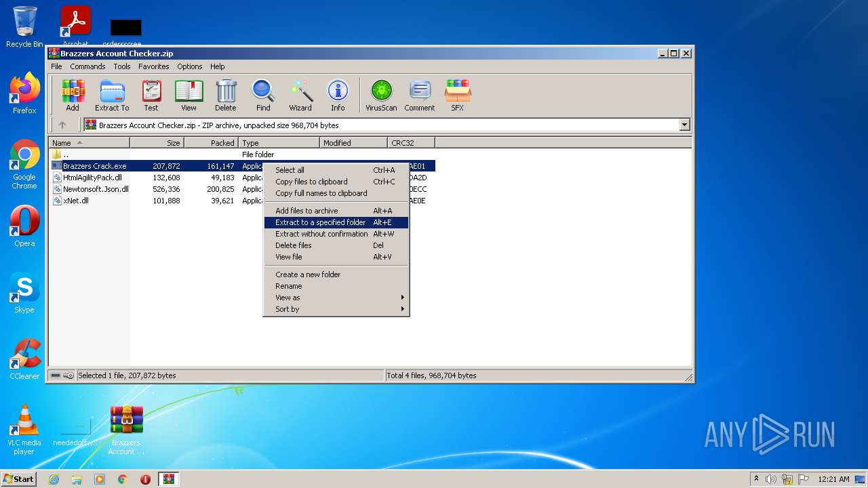
Task: Open the Favorites menu
Action: point(154,66)
